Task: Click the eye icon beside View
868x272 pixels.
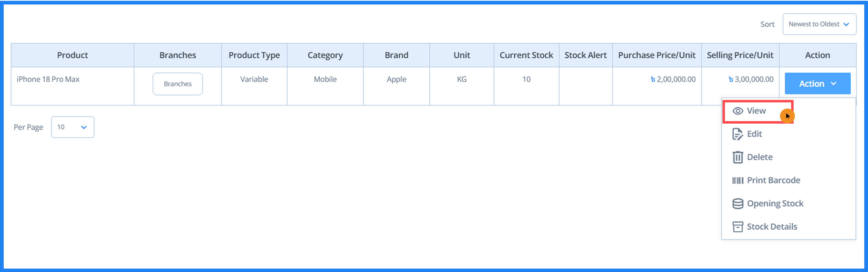Action: pyautogui.click(x=737, y=111)
